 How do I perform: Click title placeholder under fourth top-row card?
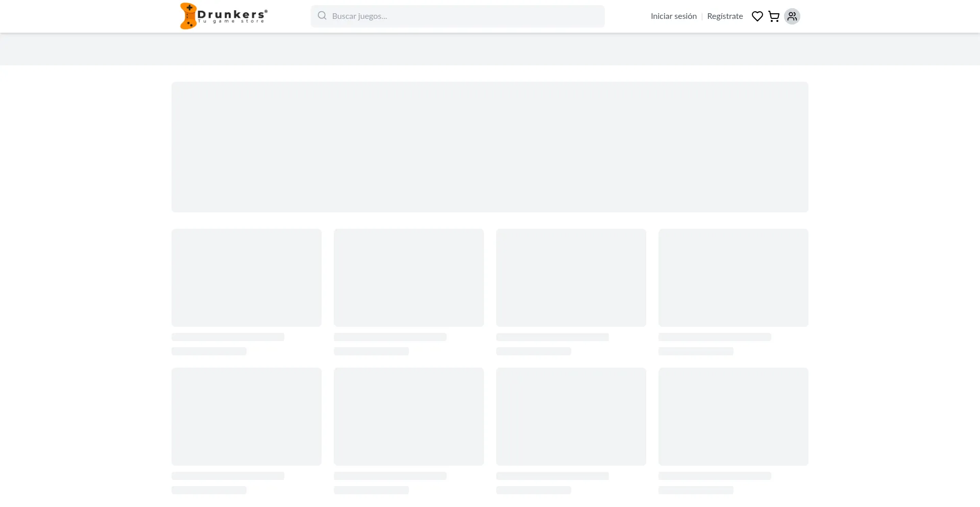[715, 337]
